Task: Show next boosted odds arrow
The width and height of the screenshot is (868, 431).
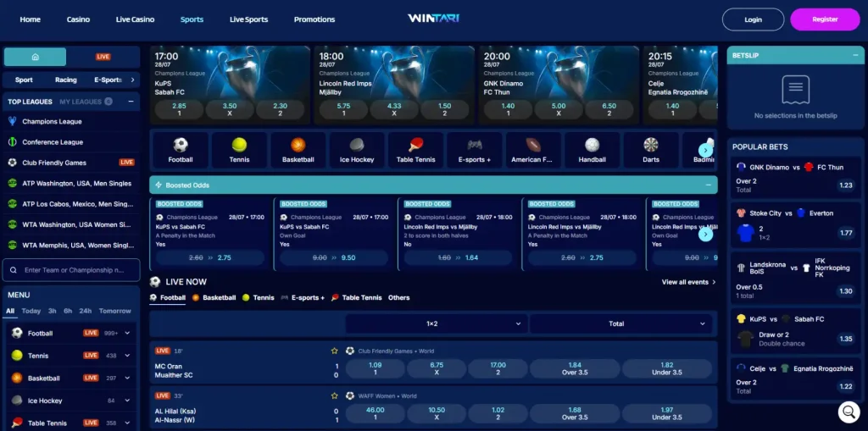Action: coord(705,235)
